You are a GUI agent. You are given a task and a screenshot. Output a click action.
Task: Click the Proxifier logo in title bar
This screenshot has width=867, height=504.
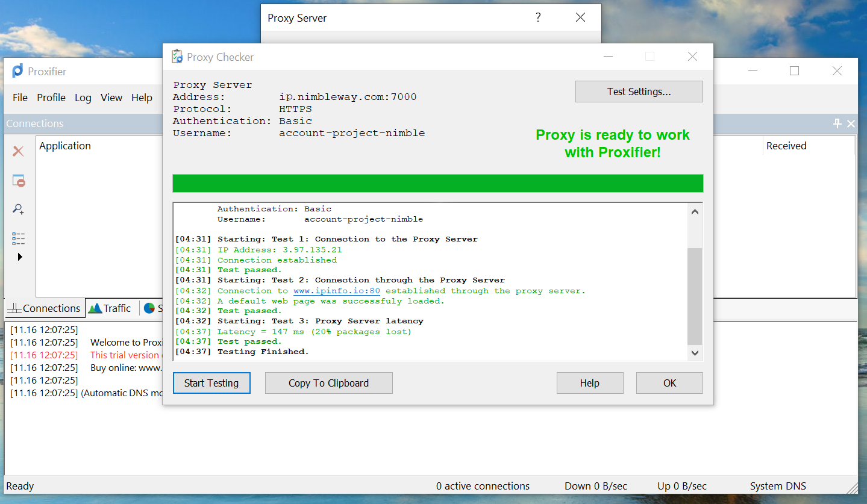click(x=17, y=71)
